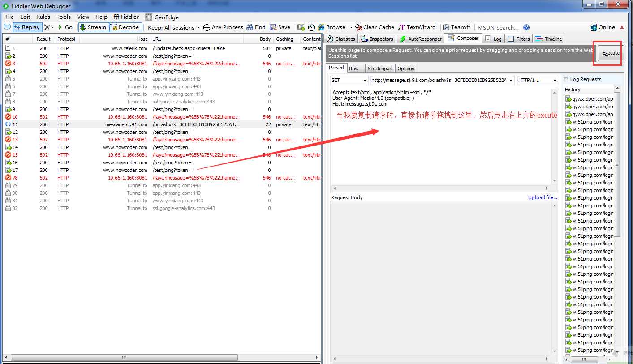This screenshot has width=633, height=364.
Task: Click the lock icon of session 5
Action: point(8,79)
